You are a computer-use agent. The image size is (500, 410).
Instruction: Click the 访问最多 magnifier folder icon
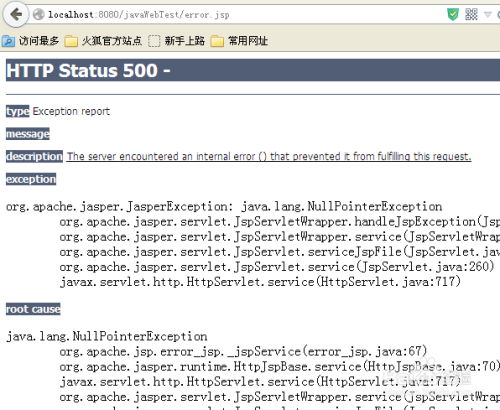8,41
